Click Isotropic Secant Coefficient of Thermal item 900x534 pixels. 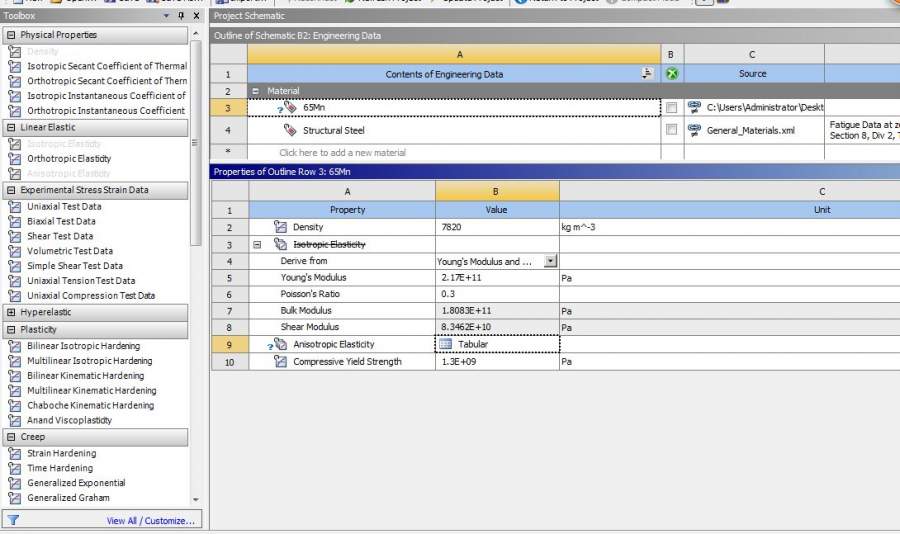pyautogui.click(x=107, y=66)
